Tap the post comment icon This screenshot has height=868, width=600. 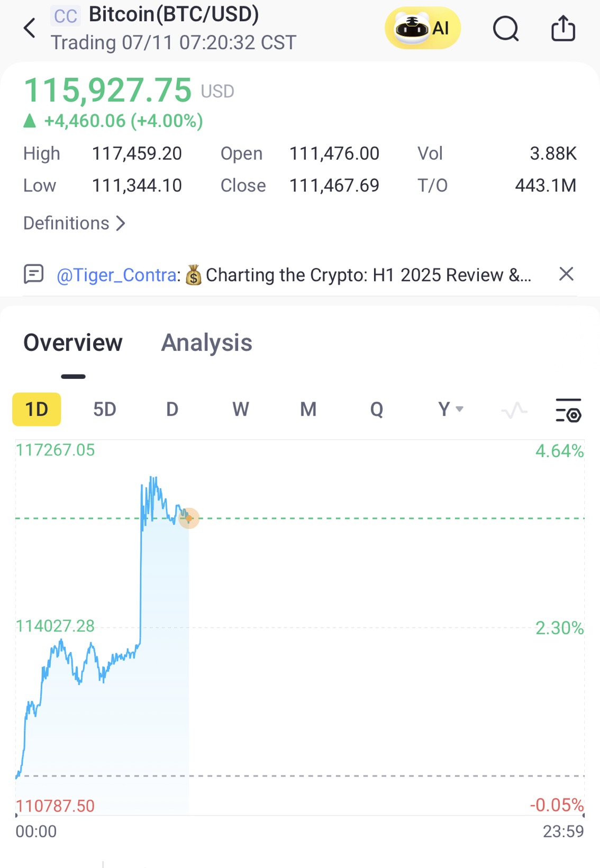tap(34, 275)
